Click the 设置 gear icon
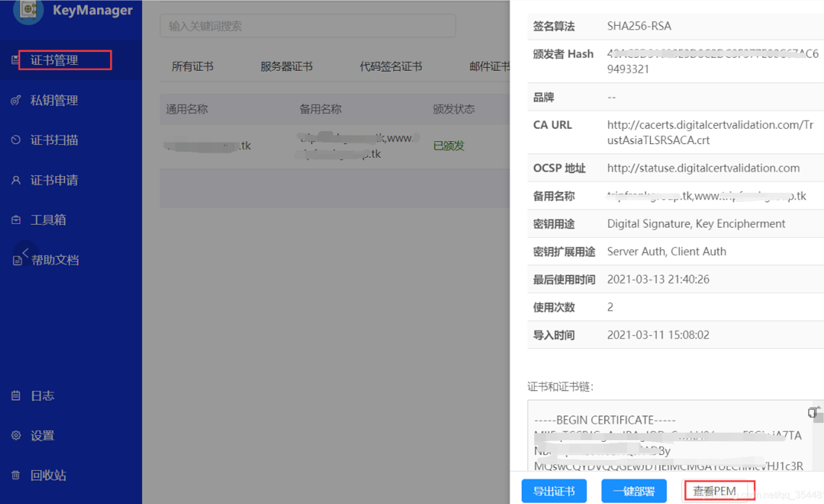Screen dimensions: 824x504 click(16, 435)
